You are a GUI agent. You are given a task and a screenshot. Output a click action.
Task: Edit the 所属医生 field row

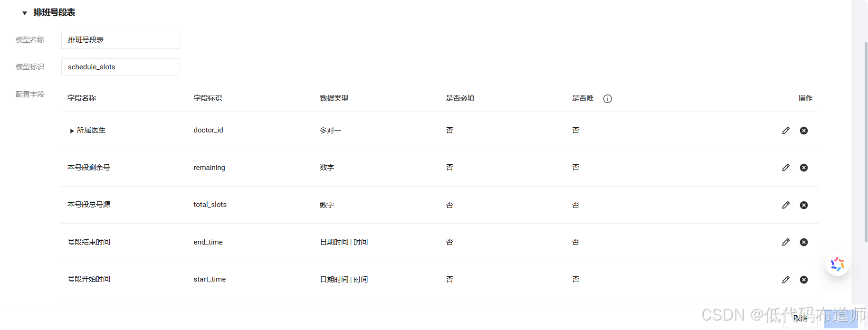[x=786, y=131]
